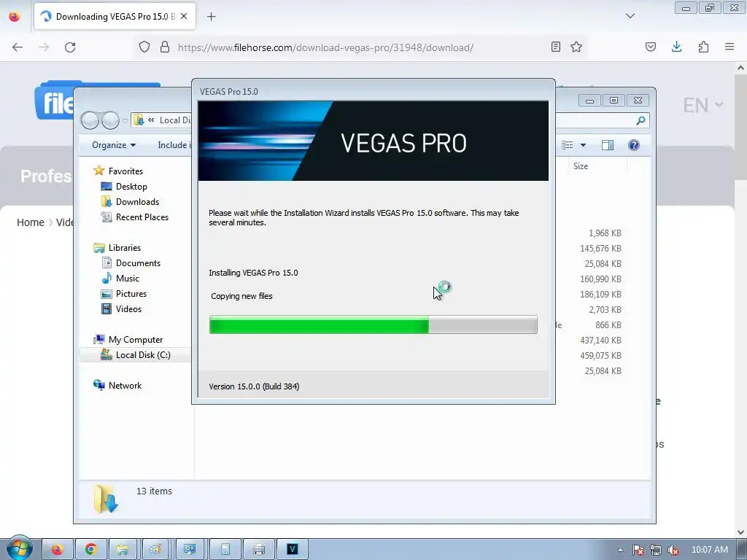Select the Downloading VEGAS Pro 15.0 tab
The width and height of the screenshot is (747, 560).
[x=115, y=17]
